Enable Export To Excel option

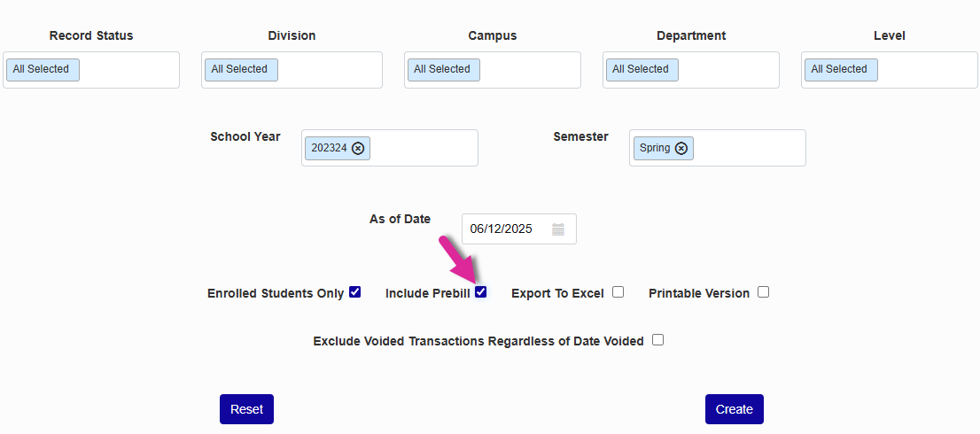point(618,292)
